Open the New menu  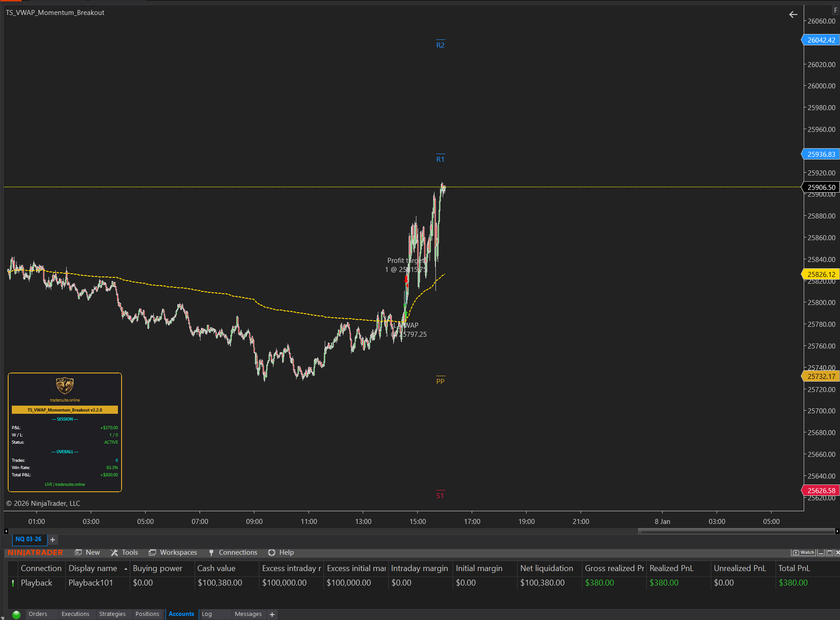click(87, 552)
